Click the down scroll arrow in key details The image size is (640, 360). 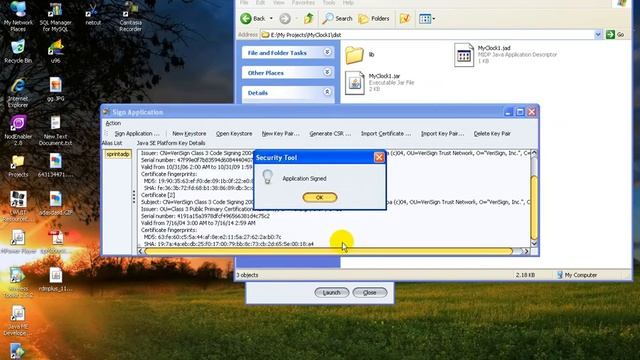click(x=533, y=243)
